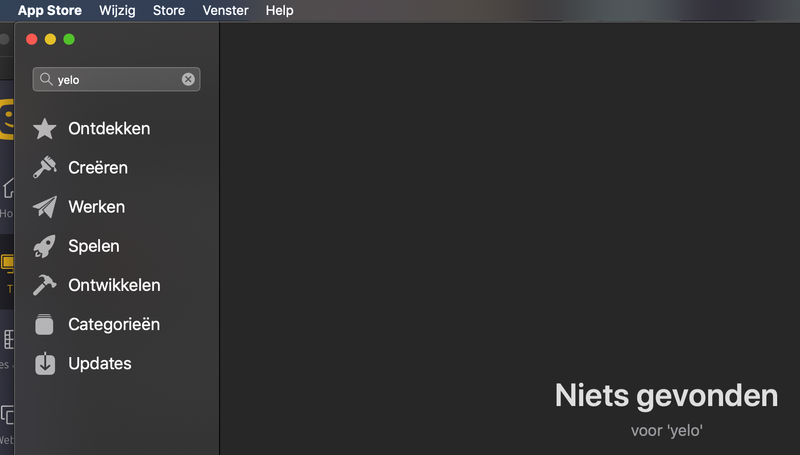Open the Store menu

point(169,10)
